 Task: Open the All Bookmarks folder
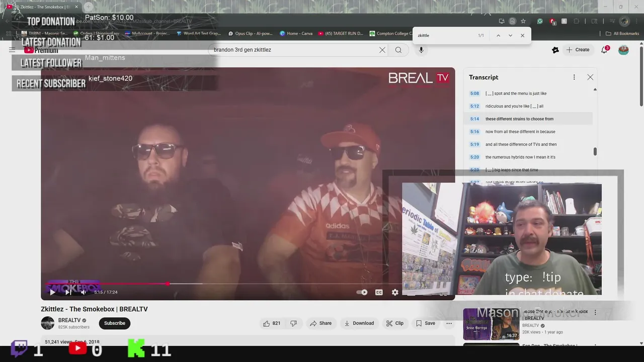click(x=622, y=34)
